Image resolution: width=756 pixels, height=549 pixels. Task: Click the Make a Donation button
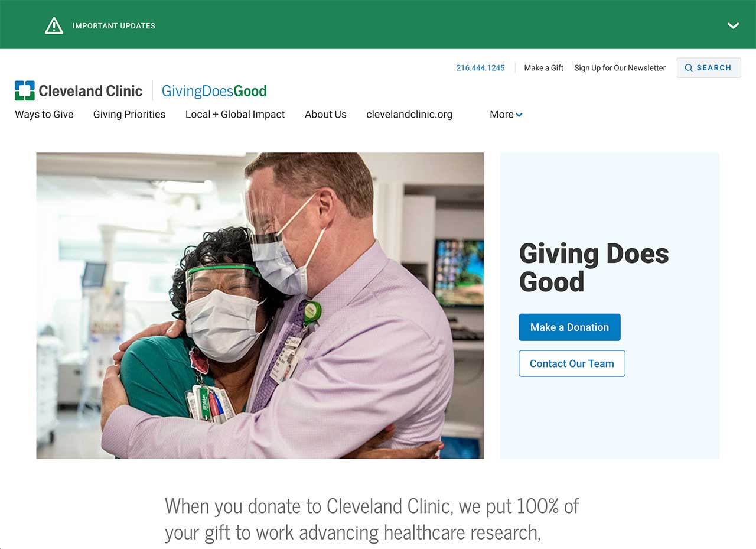pyautogui.click(x=569, y=327)
